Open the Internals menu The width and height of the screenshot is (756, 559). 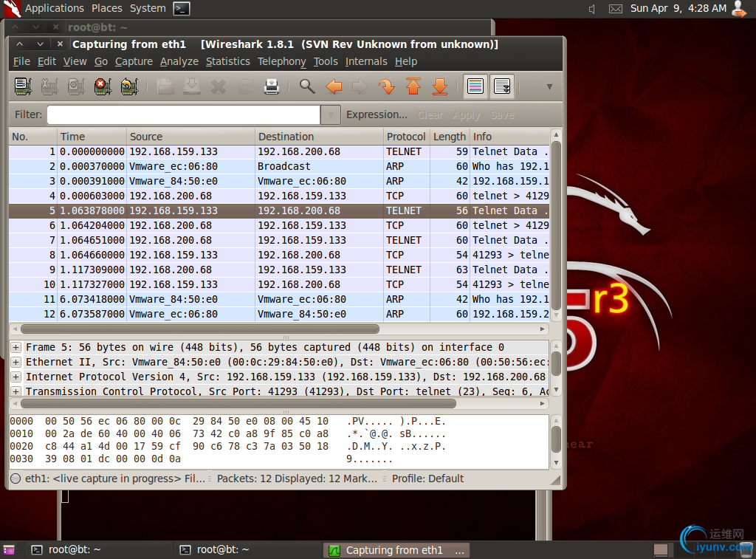[x=366, y=61]
